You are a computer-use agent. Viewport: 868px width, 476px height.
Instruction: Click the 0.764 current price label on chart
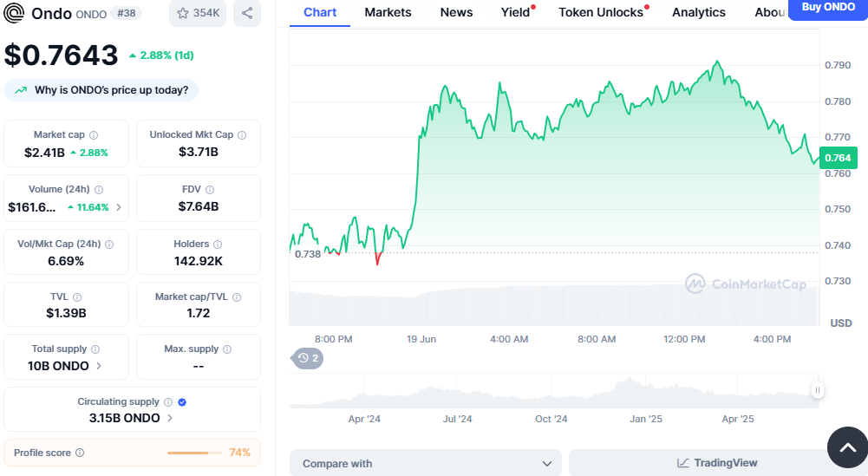point(838,158)
